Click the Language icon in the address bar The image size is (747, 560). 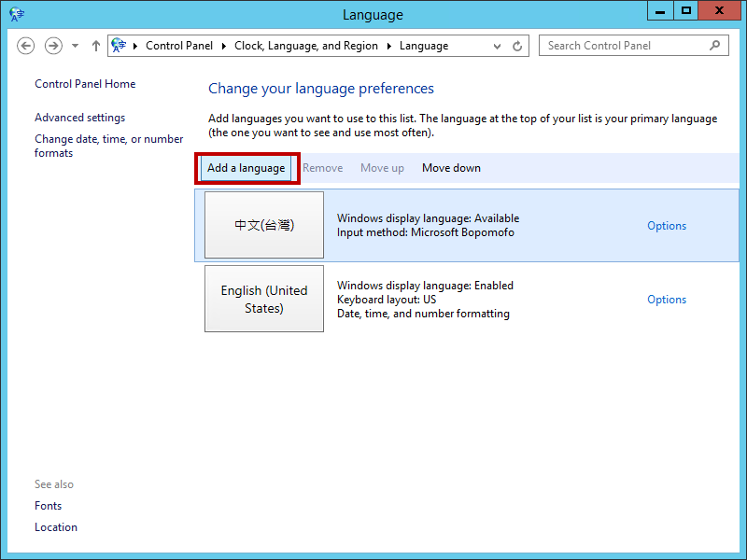click(x=119, y=45)
